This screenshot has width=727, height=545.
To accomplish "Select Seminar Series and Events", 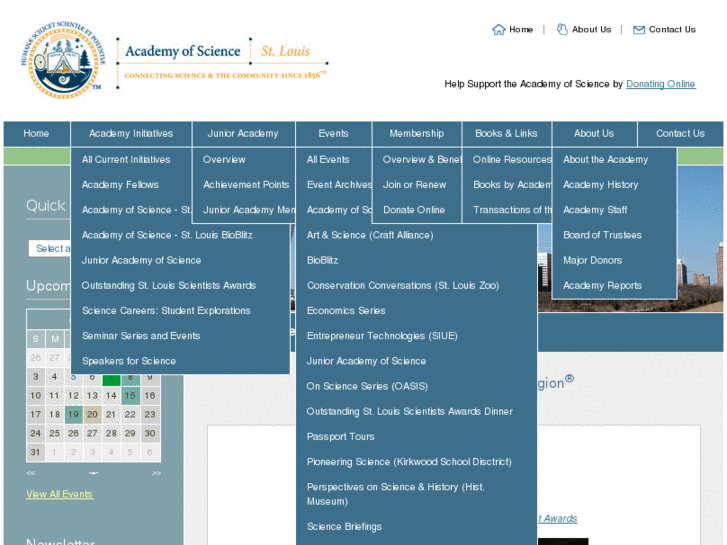I will tap(141, 336).
